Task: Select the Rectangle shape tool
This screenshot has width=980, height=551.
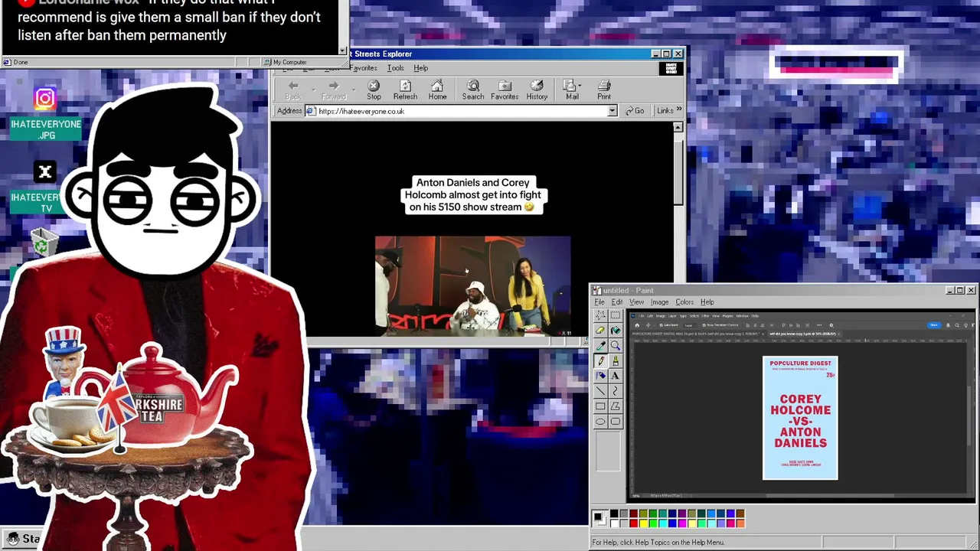Action: pyautogui.click(x=600, y=406)
